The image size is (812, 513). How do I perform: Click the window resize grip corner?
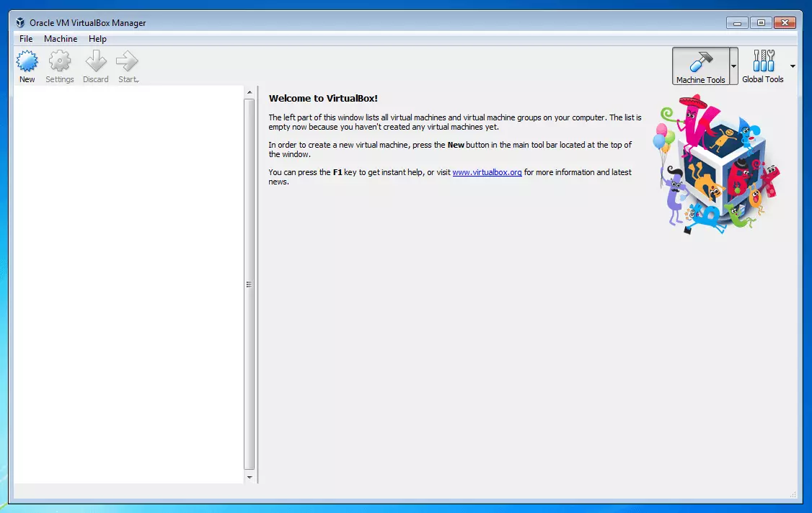pyautogui.click(x=793, y=495)
